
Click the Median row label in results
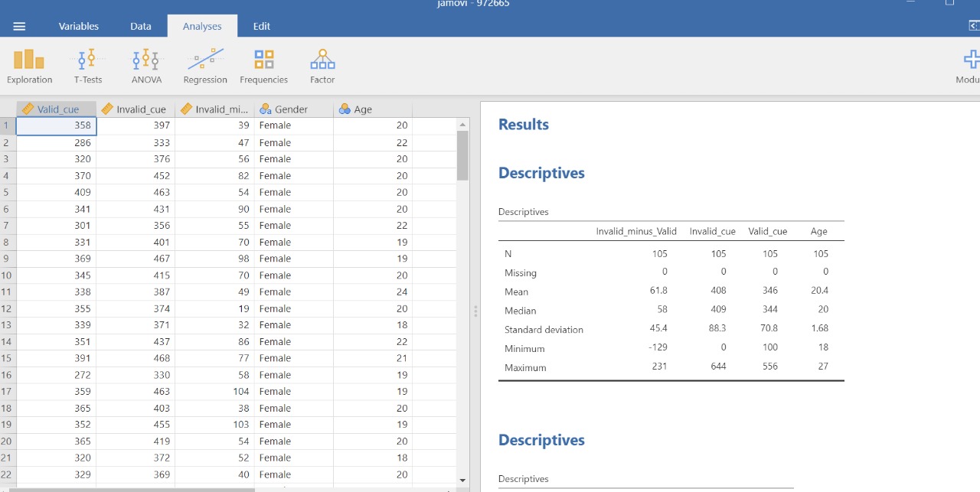pos(521,311)
